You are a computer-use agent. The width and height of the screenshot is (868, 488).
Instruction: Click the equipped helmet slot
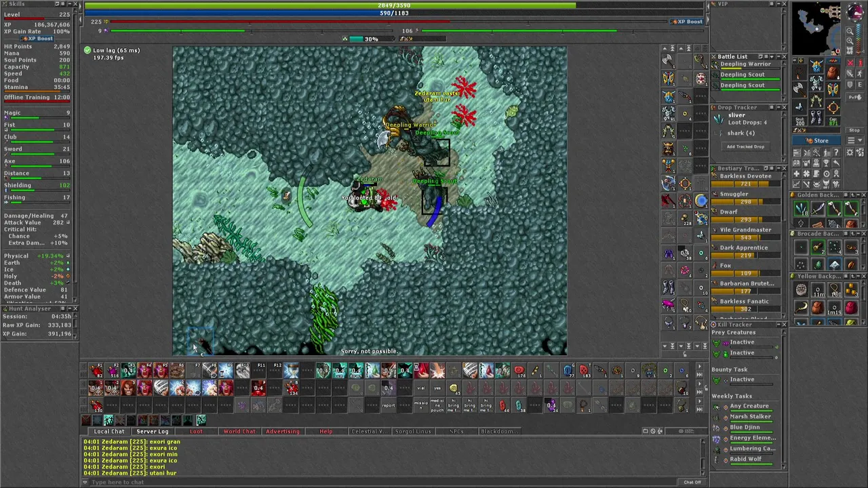click(816, 65)
